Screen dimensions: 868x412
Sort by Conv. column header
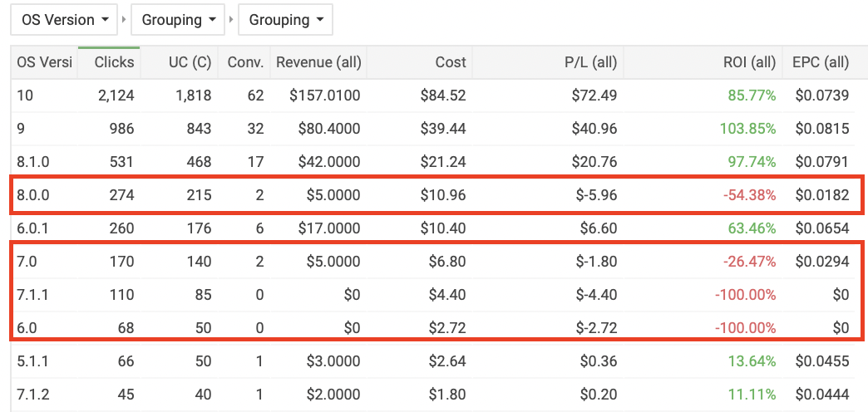244,62
